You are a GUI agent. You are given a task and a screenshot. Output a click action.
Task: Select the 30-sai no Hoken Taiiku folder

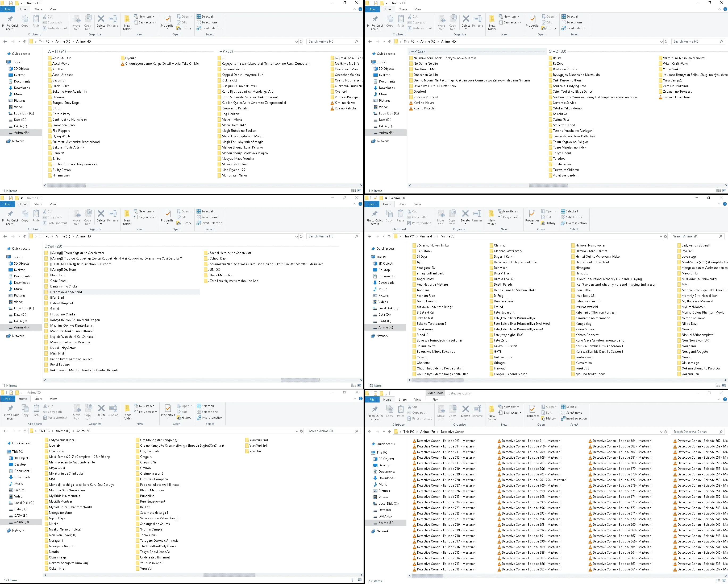(431, 245)
